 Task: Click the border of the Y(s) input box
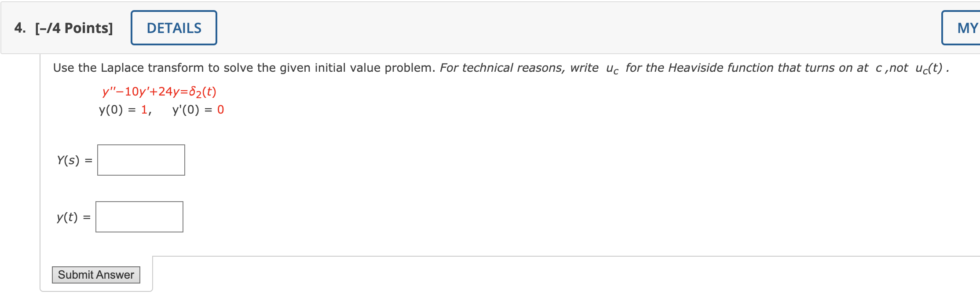[x=97, y=160]
